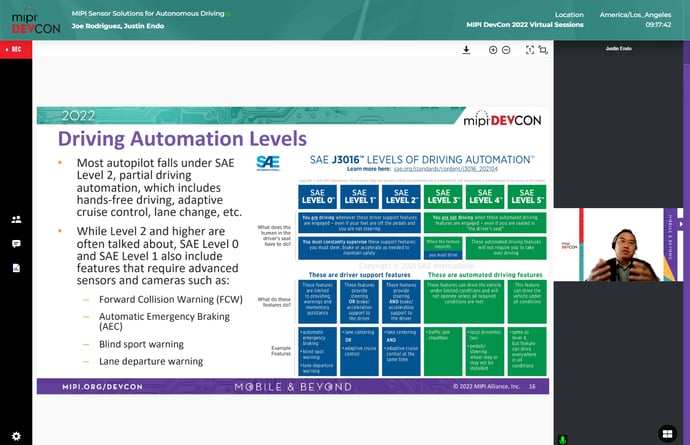Image resolution: width=690 pixels, height=445 pixels.
Task: Click 'Driving Automation Levels' slide heading
Action: point(182,139)
